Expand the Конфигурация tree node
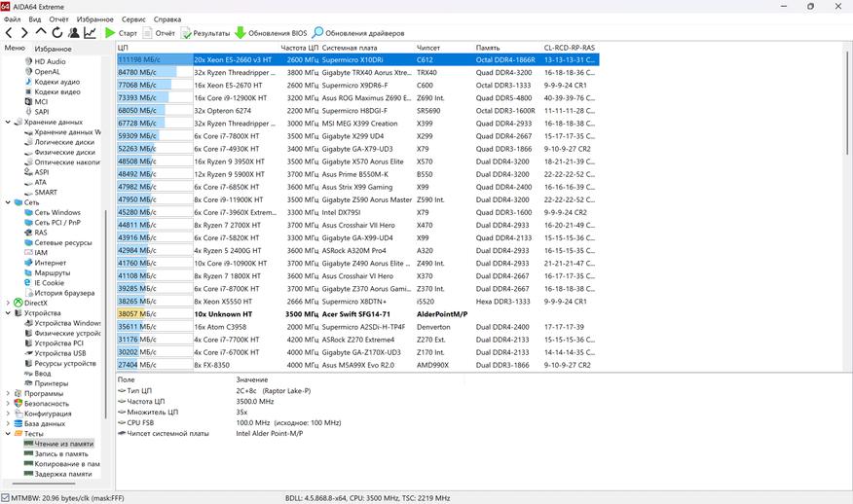The width and height of the screenshot is (853, 504). 8,414
